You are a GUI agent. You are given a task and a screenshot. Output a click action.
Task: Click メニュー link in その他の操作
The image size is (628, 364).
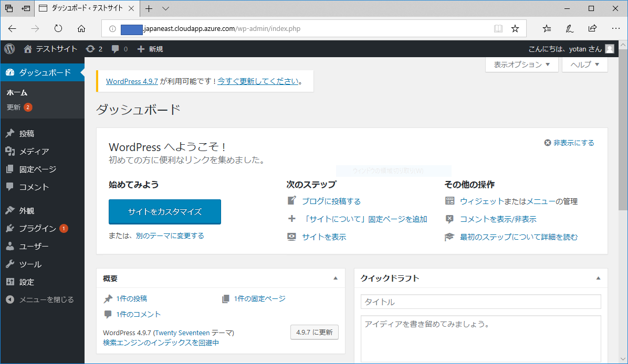click(x=541, y=201)
